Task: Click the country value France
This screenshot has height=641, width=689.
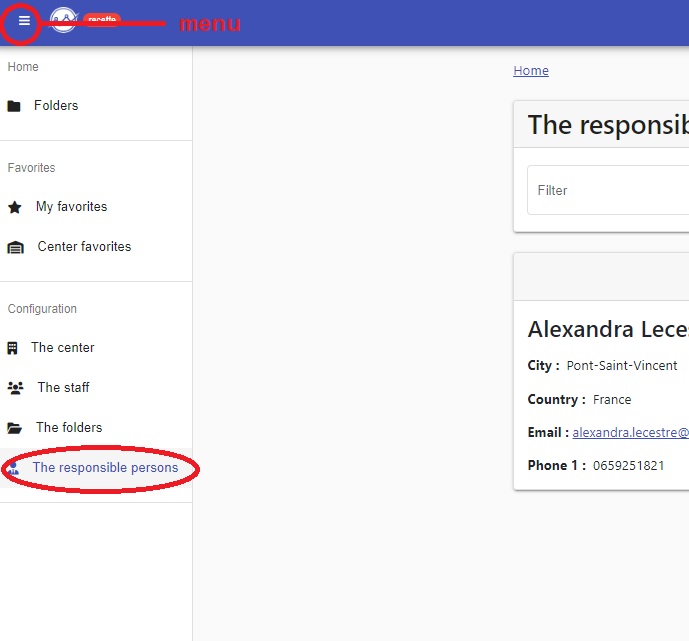Action: tap(612, 400)
